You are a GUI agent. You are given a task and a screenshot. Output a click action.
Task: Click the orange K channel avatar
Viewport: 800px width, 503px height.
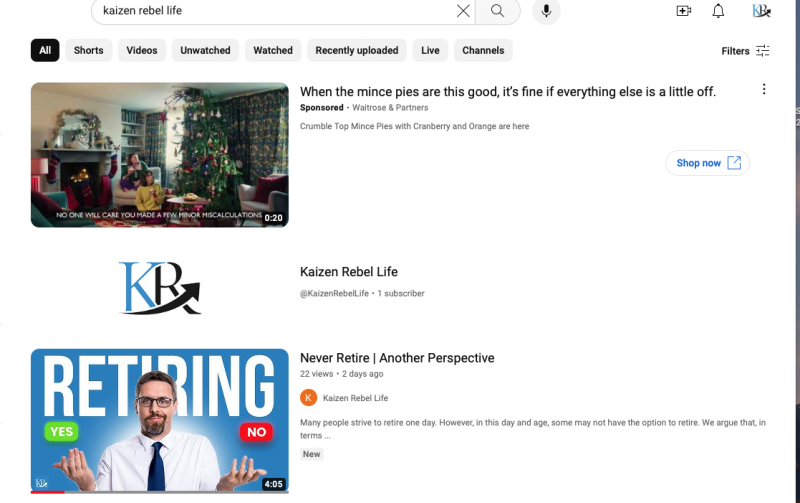(x=309, y=398)
